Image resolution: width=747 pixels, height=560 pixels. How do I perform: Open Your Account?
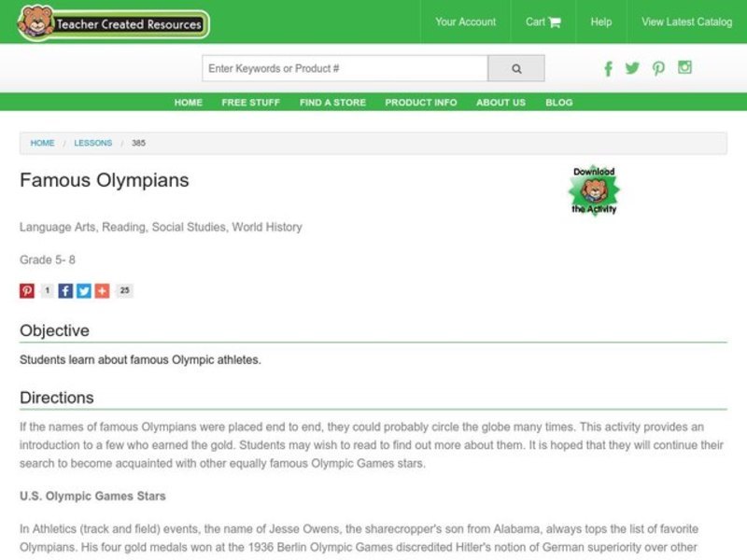(466, 21)
